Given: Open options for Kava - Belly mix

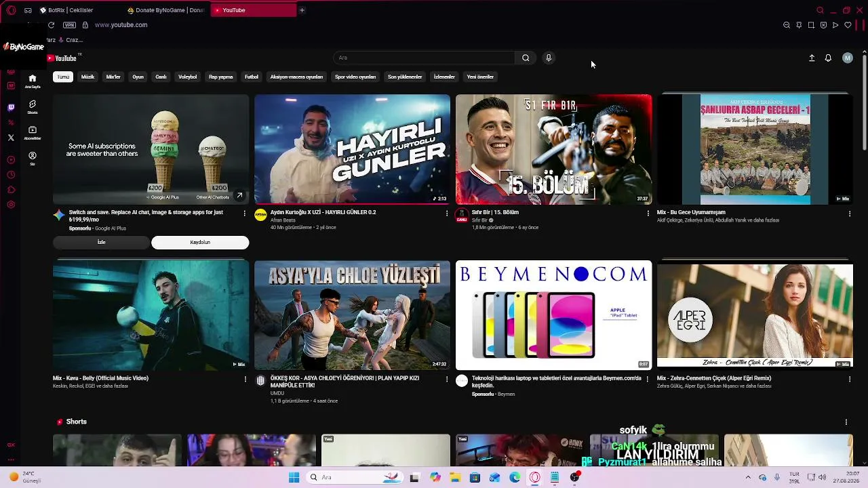Looking at the screenshot, I should point(245,380).
